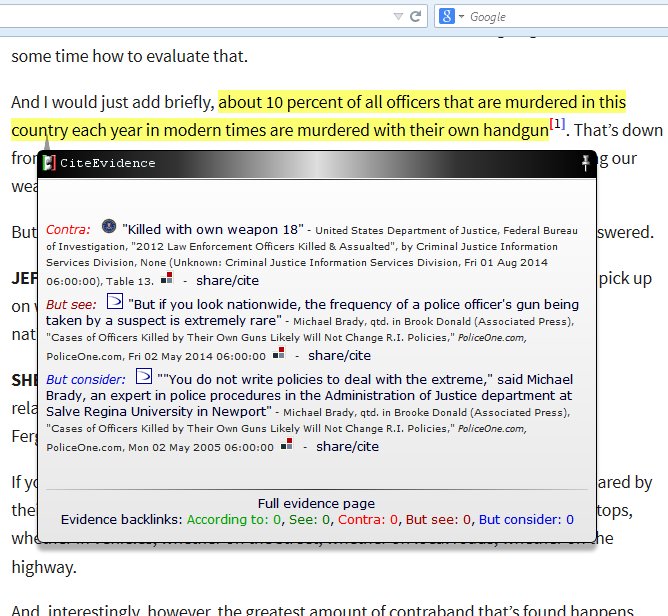This screenshot has width=668, height=616.
Task: Open the source icon beside But consider
Action: click(x=144, y=376)
